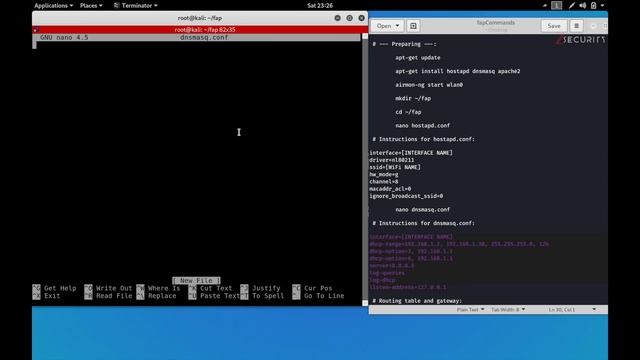This screenshot has width=640, height=360.
Task: Click 'cd ~/fap' line
Action: [x=408, y=112]
